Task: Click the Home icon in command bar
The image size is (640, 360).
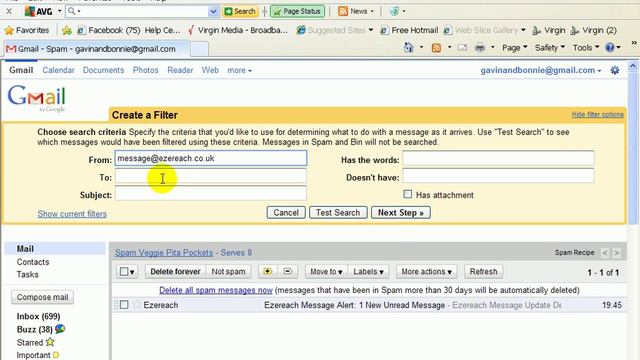Action: point(409,48)
